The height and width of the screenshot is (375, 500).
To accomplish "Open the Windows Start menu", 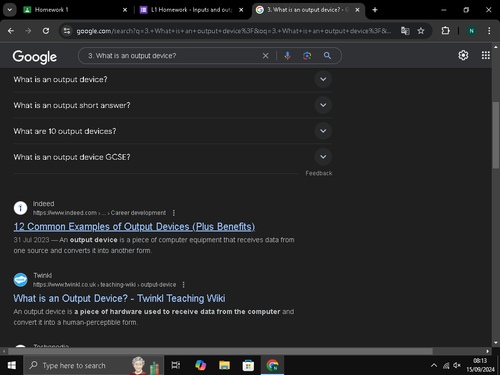I will point(12,365).
